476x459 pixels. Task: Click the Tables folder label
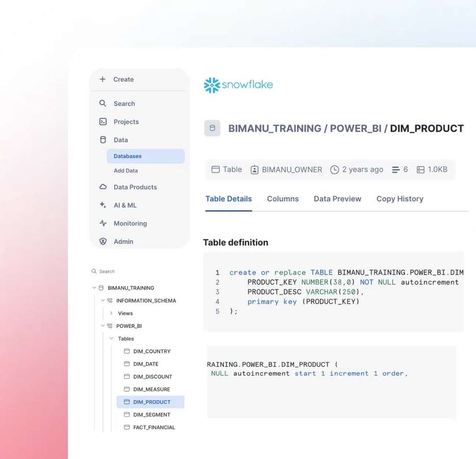point(126,339)
